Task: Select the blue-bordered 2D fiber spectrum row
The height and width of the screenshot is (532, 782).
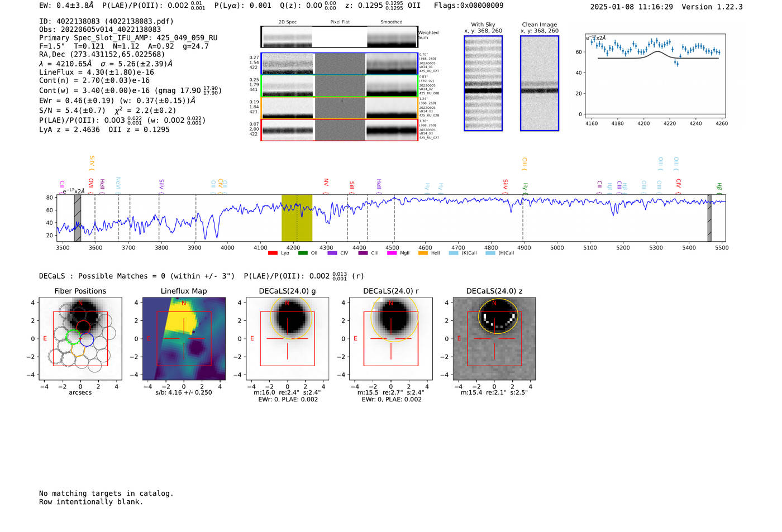Action: (340, 64)
